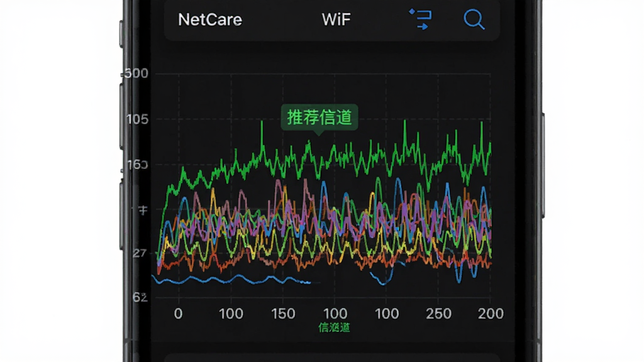
Task: Tap the y-axis value 62
Action: click(140, 297)
